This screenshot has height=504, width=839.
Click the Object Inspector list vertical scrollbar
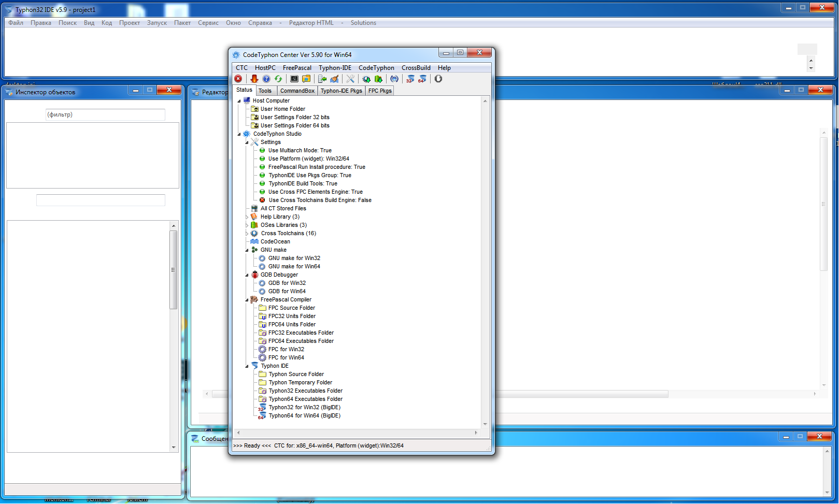coord(174,337)
